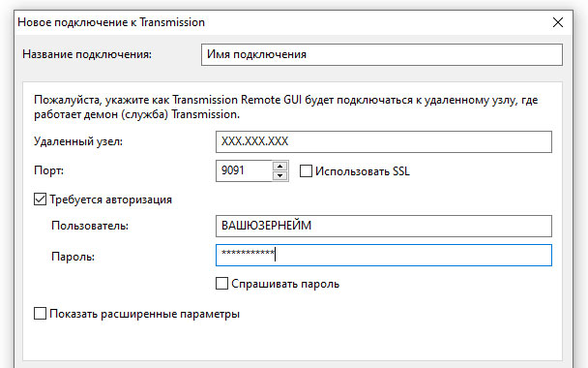The width and height of the screenshot is (588, 368).
Task: Enable Показать расширенные параметры checkbox
Action: click(x=40, y=314)
